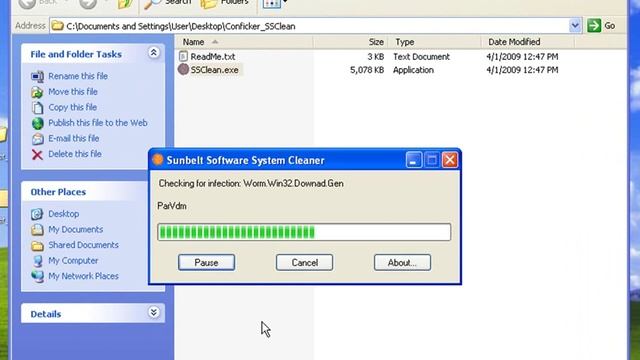Click Copy this file link

(x=73, y=107)
